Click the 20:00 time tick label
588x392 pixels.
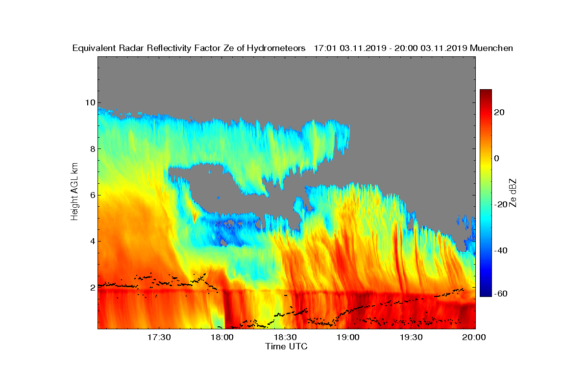pyautogui.click(x=473, y=337)
